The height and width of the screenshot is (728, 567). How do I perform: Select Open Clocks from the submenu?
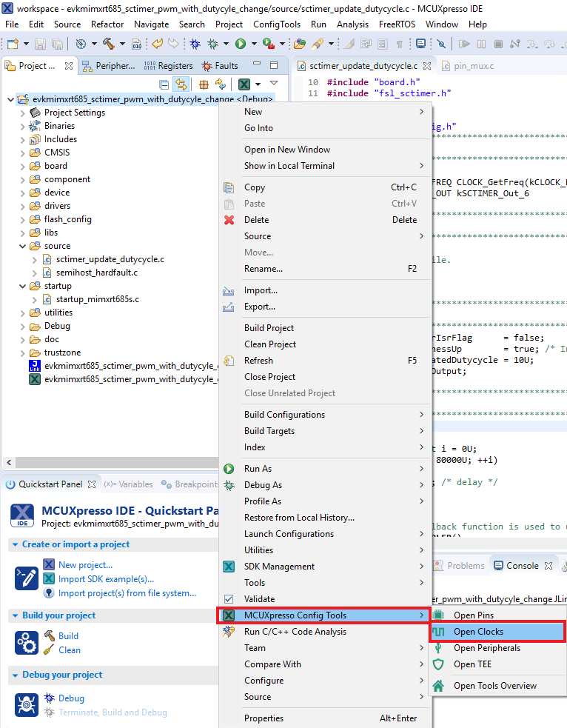click(478, 632)
